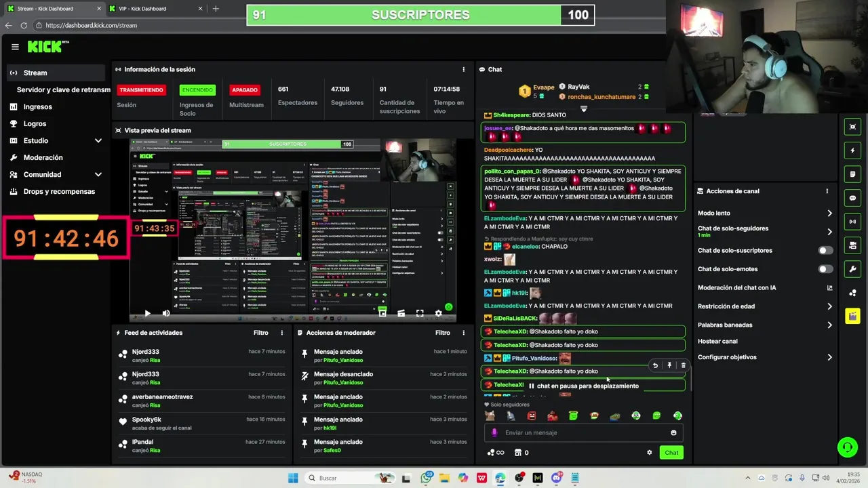Open options menu of Acciones de canal panel
The width and height of the screenshot is (868, 488).
pyautogui.click(x=827, y=191)
